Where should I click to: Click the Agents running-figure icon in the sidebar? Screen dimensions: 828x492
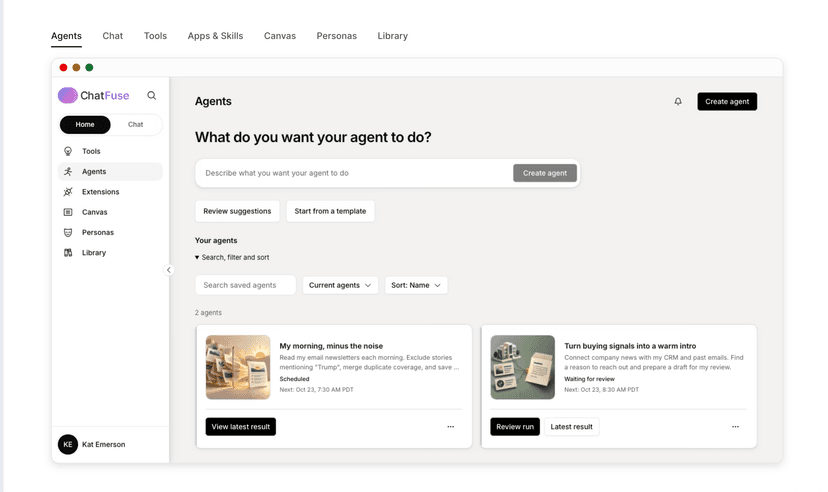tap(68, 172)
